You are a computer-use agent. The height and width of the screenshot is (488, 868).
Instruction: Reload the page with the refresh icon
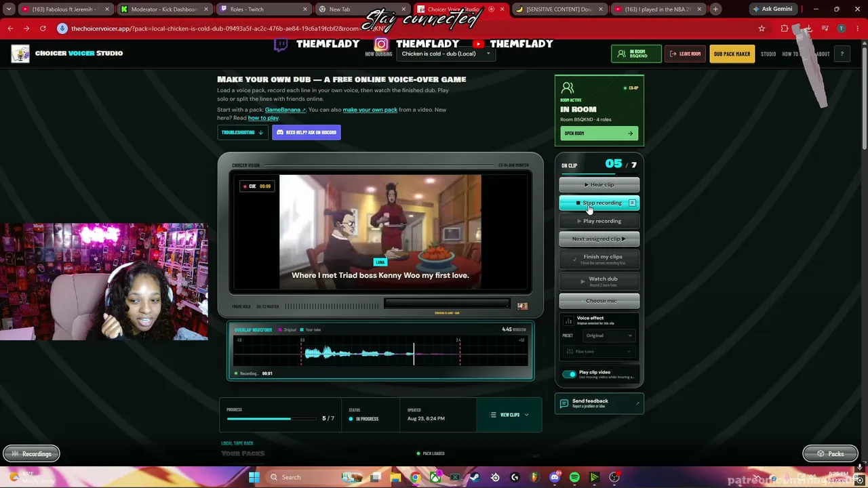[x=43, y=28]
